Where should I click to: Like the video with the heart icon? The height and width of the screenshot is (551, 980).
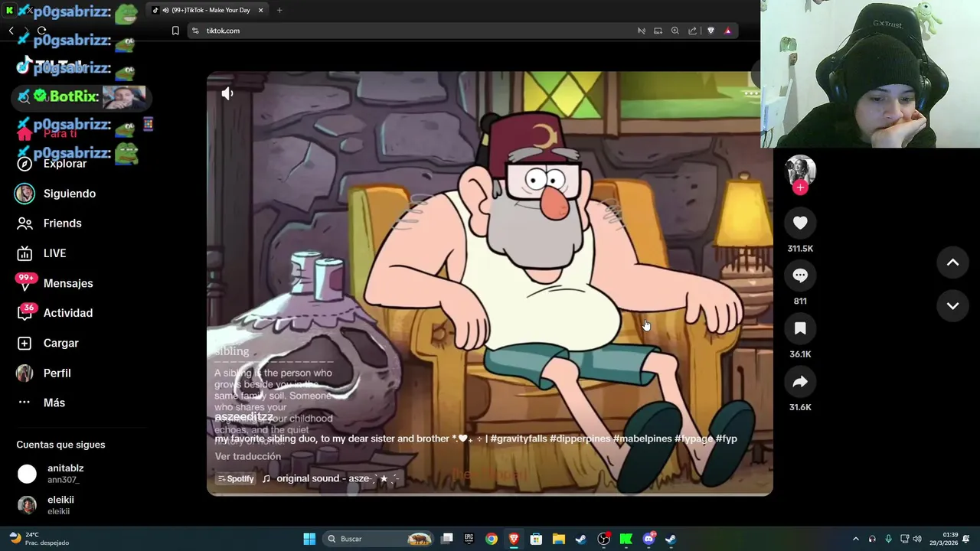(800, 223)
